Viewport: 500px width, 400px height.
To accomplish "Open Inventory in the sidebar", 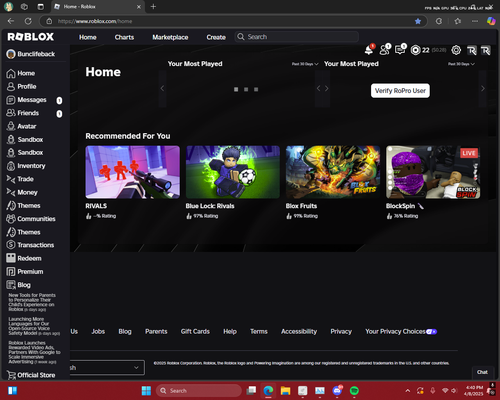I will click(x=31, y=166).
